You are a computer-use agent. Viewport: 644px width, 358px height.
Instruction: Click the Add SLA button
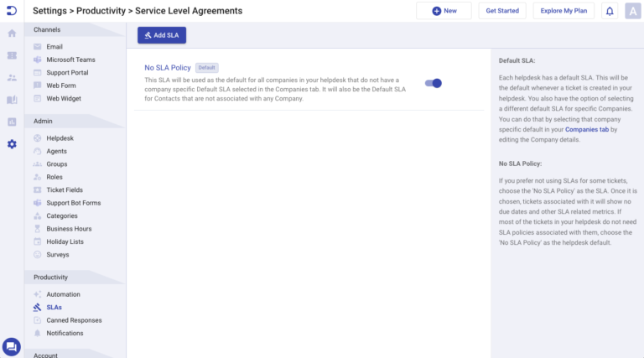pyautogui.click(x=162, y=35)
